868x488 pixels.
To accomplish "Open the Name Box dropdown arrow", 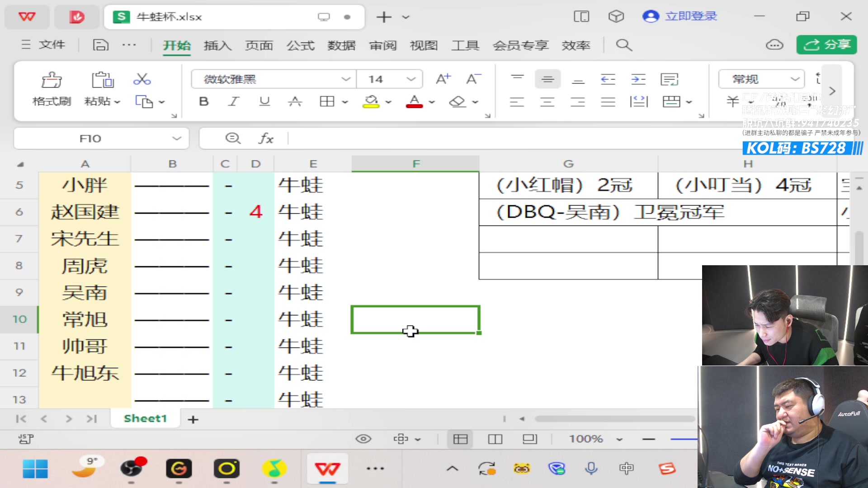I will (177, 138).
